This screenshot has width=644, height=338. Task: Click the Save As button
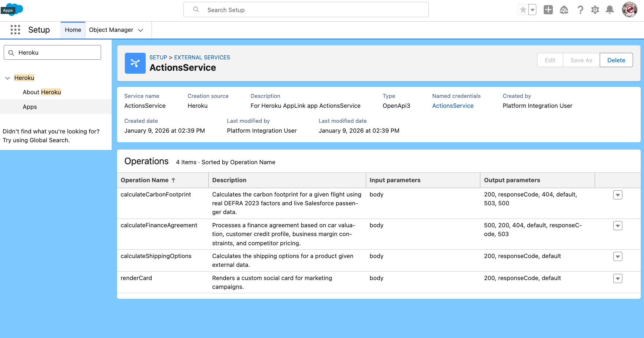581,60
